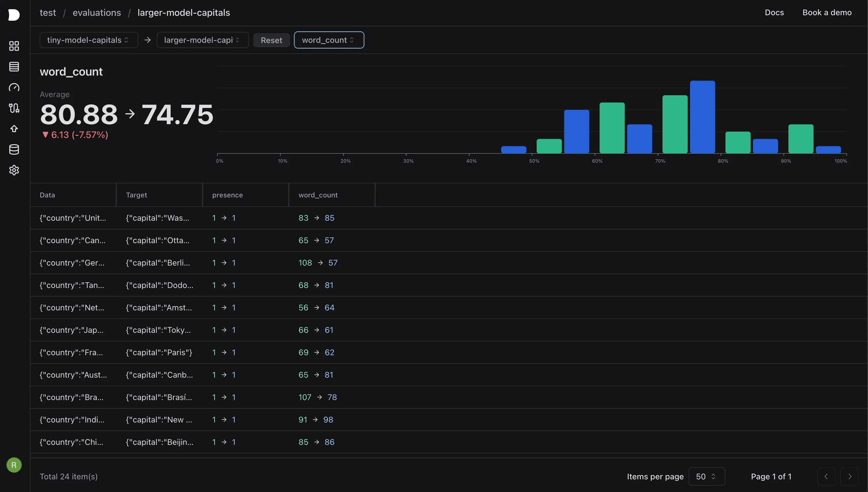Click the {"capital":"Was... target cell
The image size is (868, 492).
[158, 218]
